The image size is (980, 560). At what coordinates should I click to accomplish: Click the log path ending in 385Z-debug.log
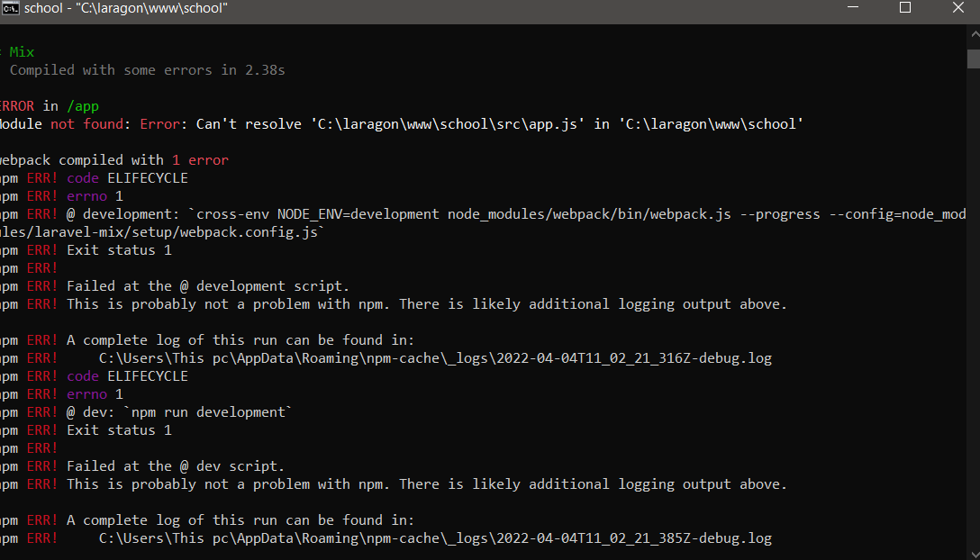pos(436,538)
